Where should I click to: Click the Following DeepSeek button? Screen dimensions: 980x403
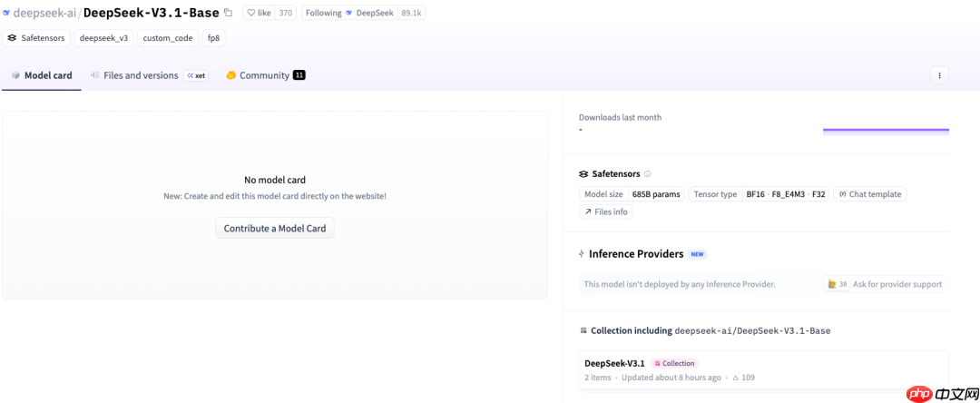pyautogui.click(x=349, y=13)
